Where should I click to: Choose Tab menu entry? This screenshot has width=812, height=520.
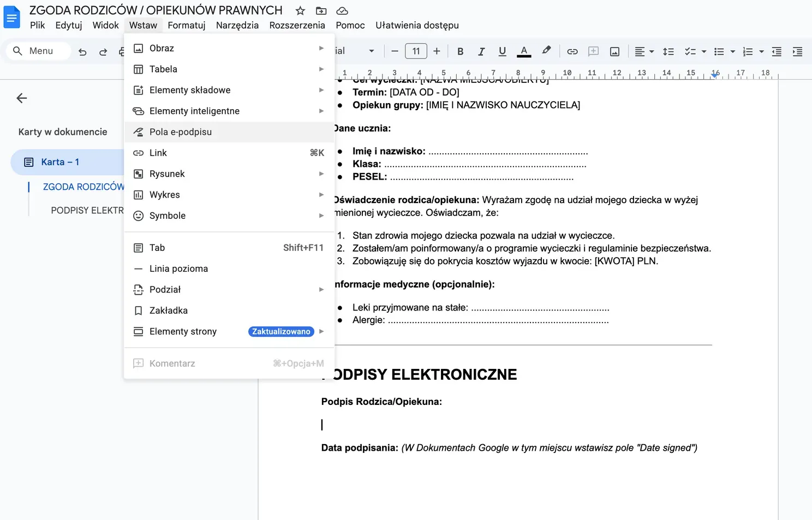[x=229, y=248]
